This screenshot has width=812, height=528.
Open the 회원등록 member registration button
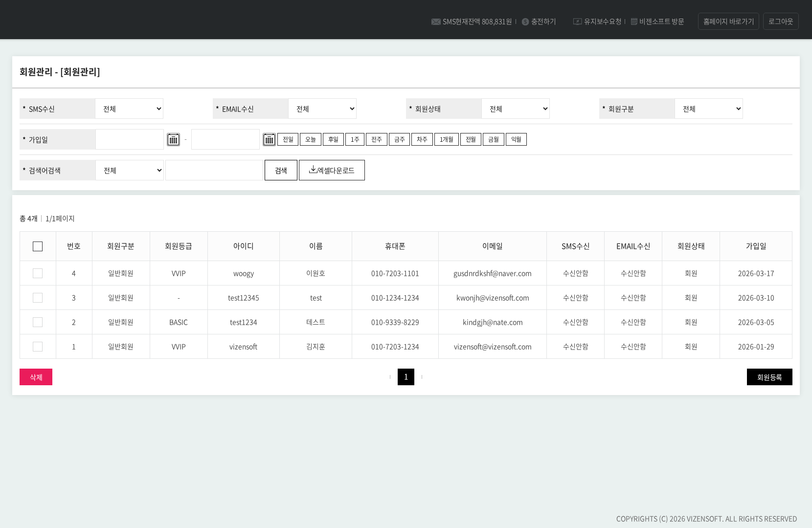click(x=769, y=377)
